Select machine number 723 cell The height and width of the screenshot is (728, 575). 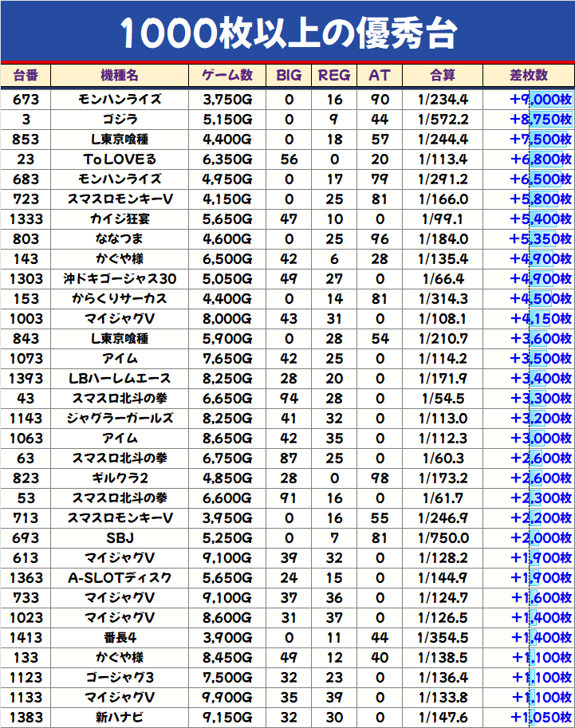pos(26,199)
